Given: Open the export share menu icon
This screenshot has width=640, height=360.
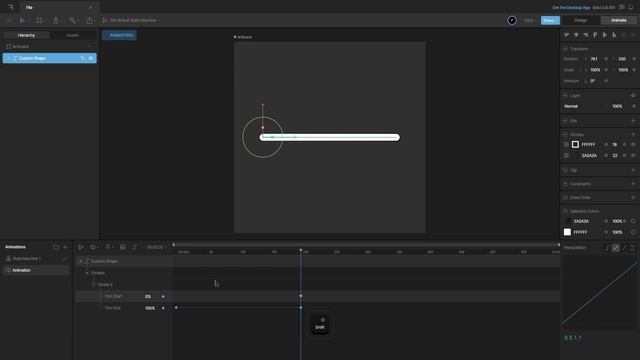Looking at the screenshot, I should tap(89, 20).
